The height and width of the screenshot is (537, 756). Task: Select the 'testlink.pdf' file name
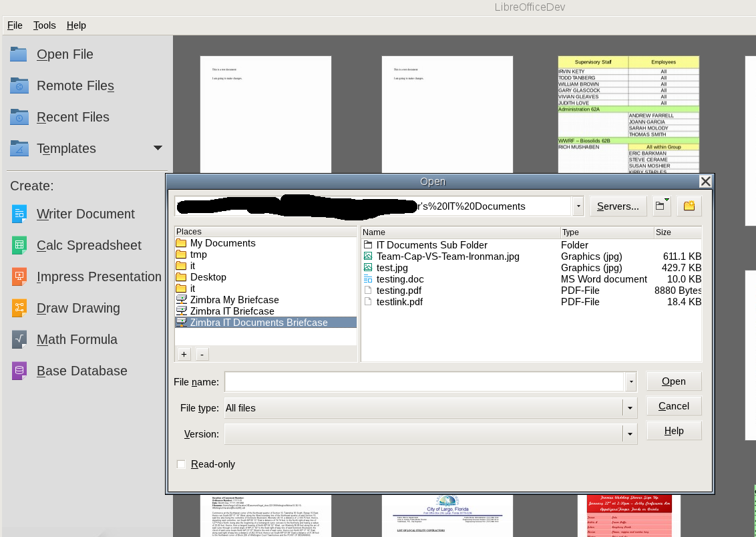(399, 302)
